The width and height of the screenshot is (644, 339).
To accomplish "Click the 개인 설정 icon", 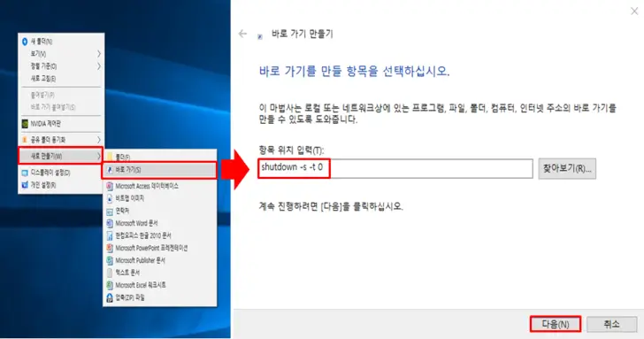I will click(x=25, y=185).
